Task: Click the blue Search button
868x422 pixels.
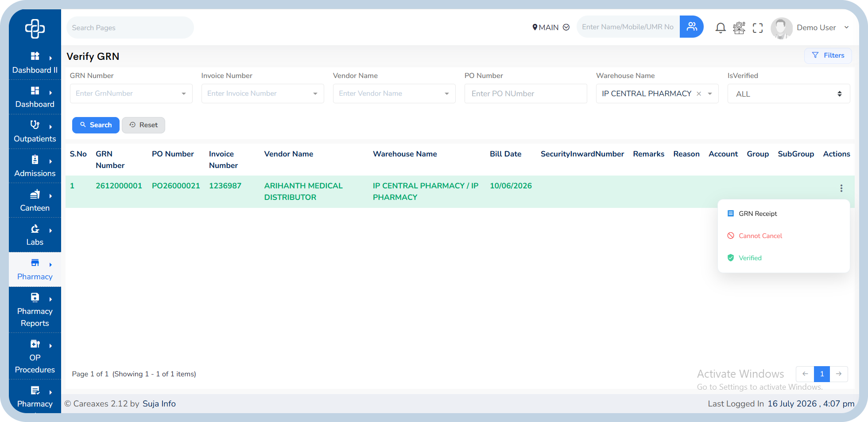Action: 96,125
